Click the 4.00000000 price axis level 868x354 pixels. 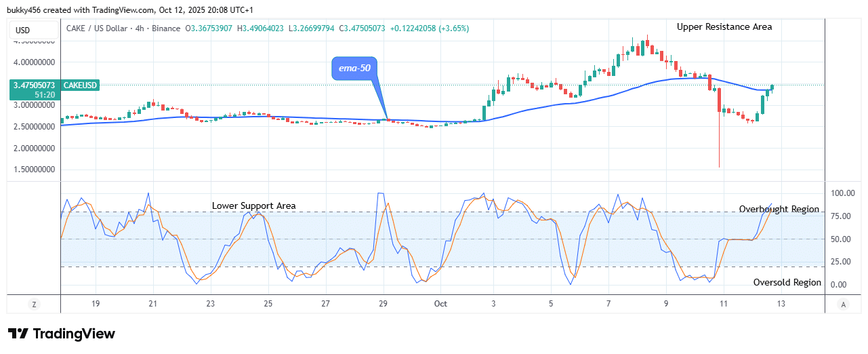pyautogui.click(x=34, y=62)
